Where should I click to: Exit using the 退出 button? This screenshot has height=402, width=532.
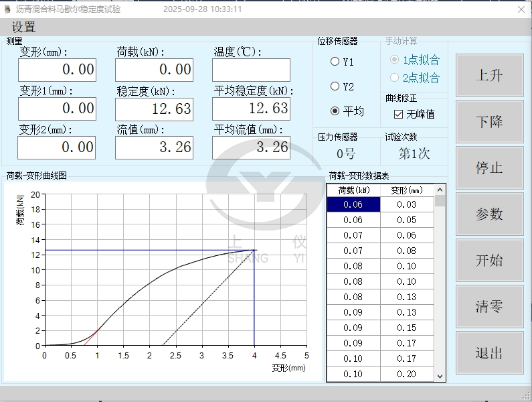(489, 352)
